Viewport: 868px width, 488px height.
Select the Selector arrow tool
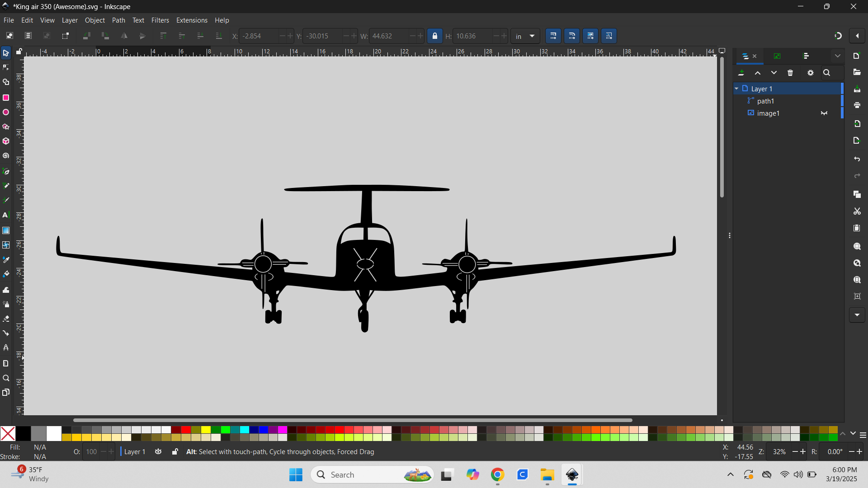click(6, 53)
